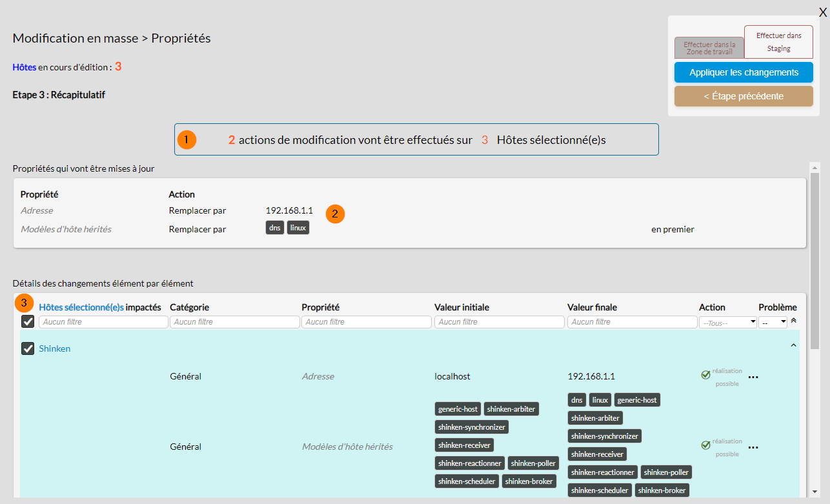The image size is (830, 504).
Task: Click the green check icon for Adresse
Action: point(705,374)
